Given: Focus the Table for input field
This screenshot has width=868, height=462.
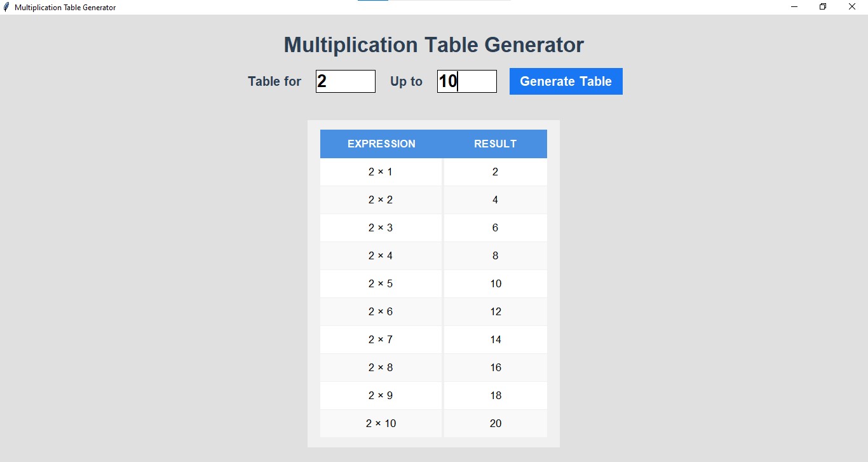Looking at the screenshot, I should [x=346, y=81].
